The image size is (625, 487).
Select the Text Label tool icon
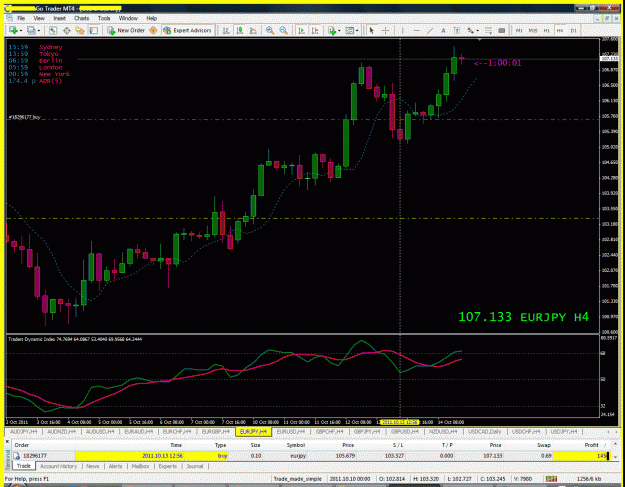coord(457,30)
